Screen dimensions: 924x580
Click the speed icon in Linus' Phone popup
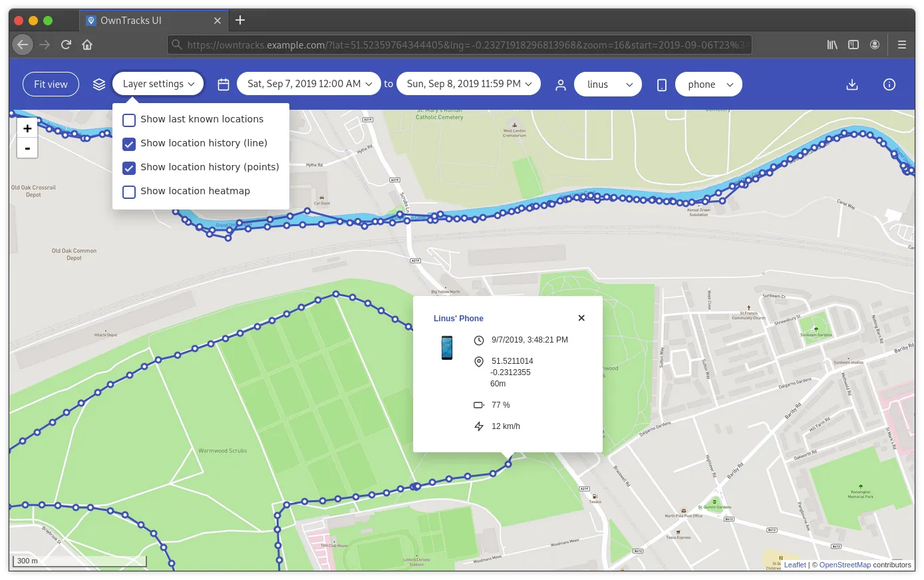pyautogui.click(x=479, y=426)
